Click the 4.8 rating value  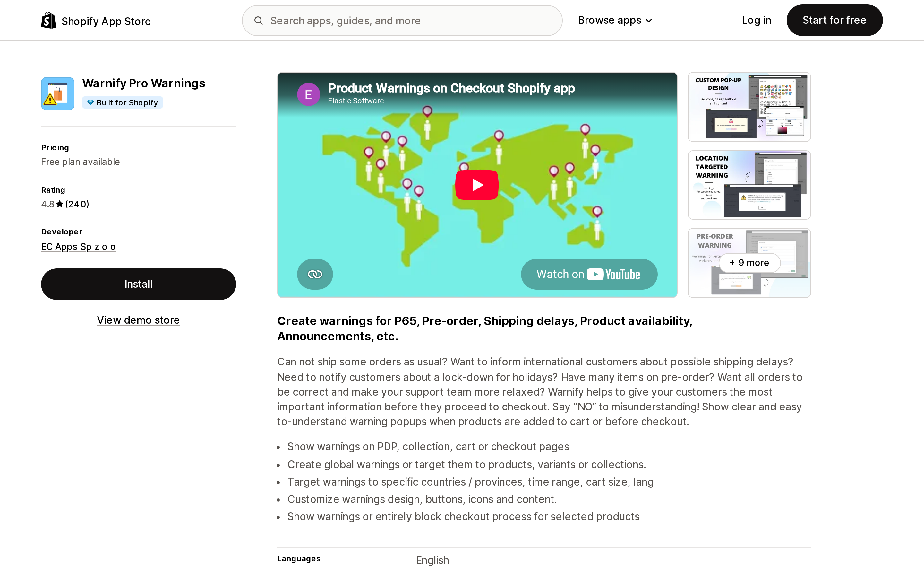pyautogui.click(x=48, y=204)
